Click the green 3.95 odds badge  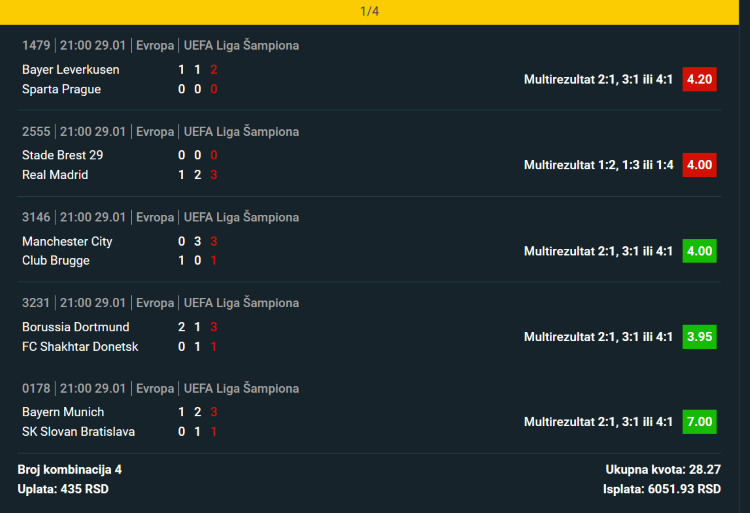(x=699, y=337)
